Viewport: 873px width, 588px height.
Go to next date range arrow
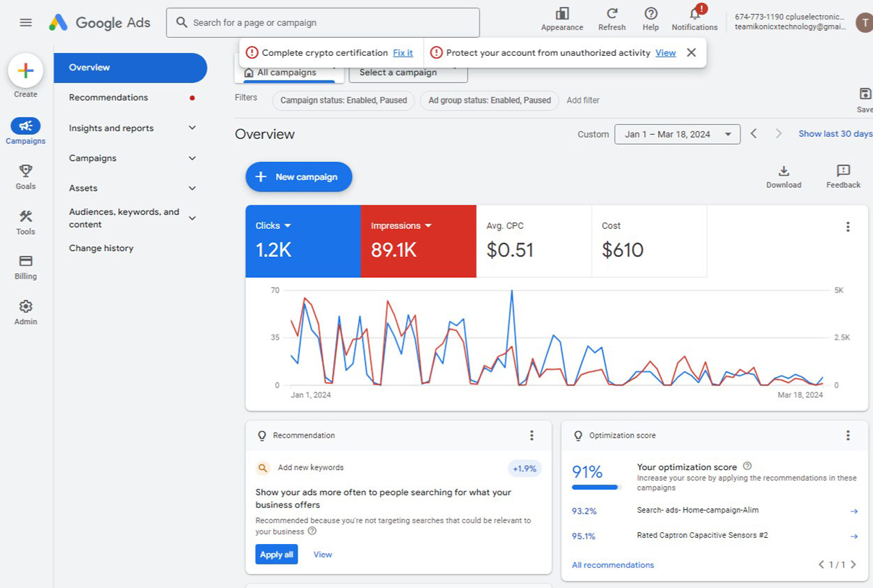point(779,133)
